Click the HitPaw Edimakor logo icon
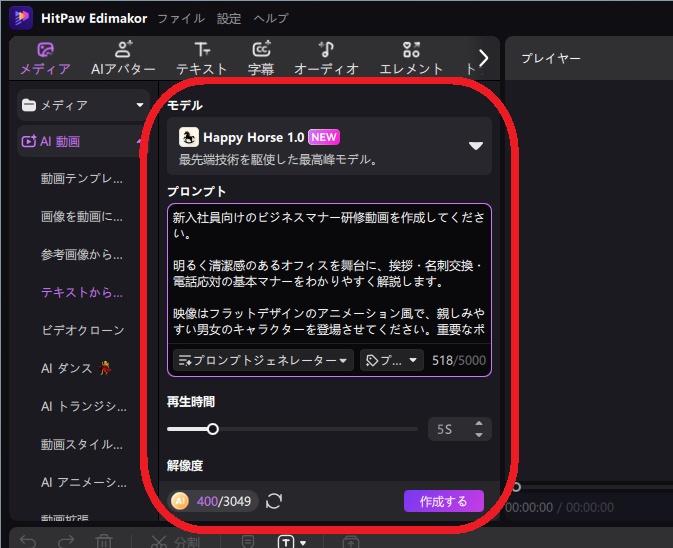This screenshot has width=673, height=548. pos(21,18)
